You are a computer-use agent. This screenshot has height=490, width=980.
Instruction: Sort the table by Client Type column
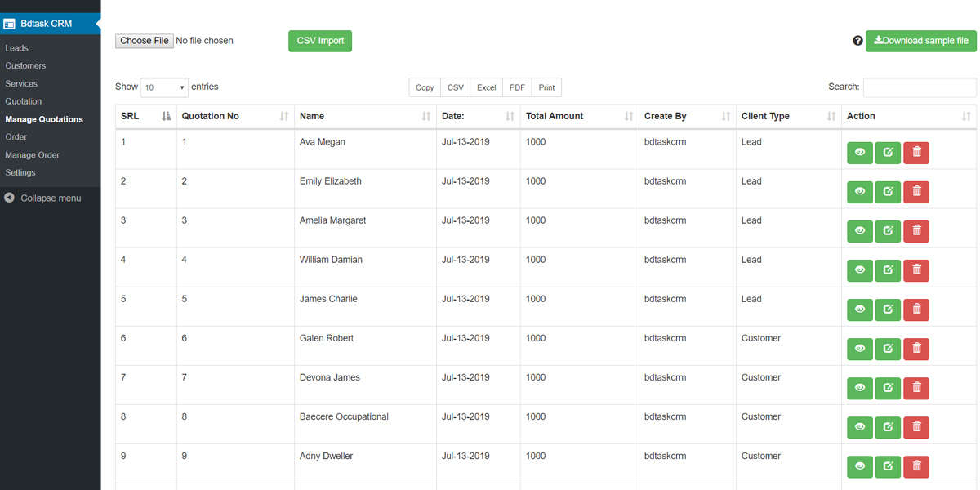(x=788, y=116)
